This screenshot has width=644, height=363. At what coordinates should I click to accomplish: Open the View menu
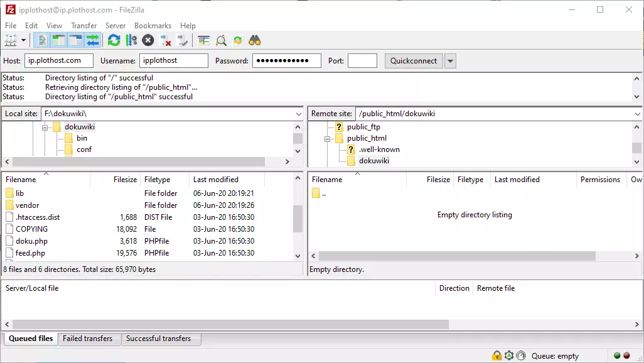[54, 26]
